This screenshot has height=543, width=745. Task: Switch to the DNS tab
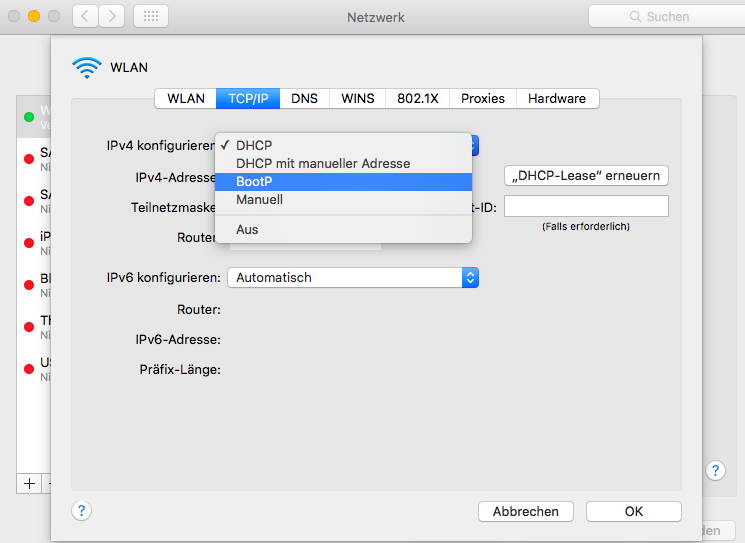pos(304,98)
